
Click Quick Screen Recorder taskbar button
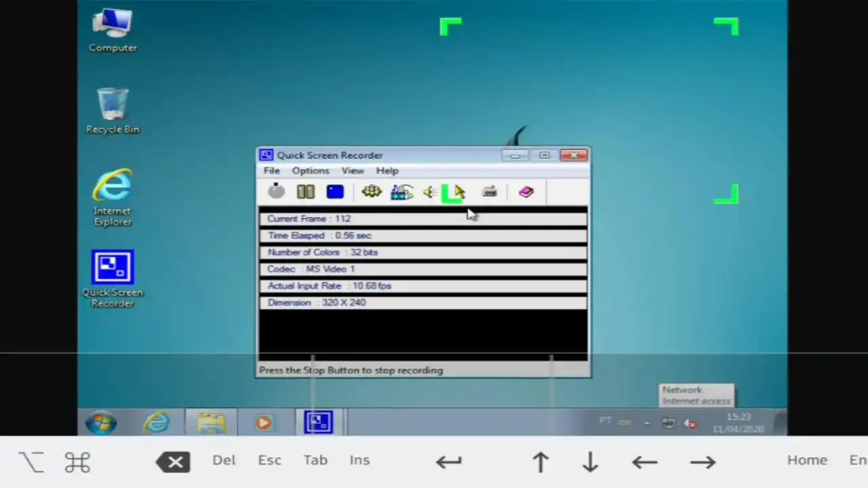pyautogui.click(x=318, y=423)
